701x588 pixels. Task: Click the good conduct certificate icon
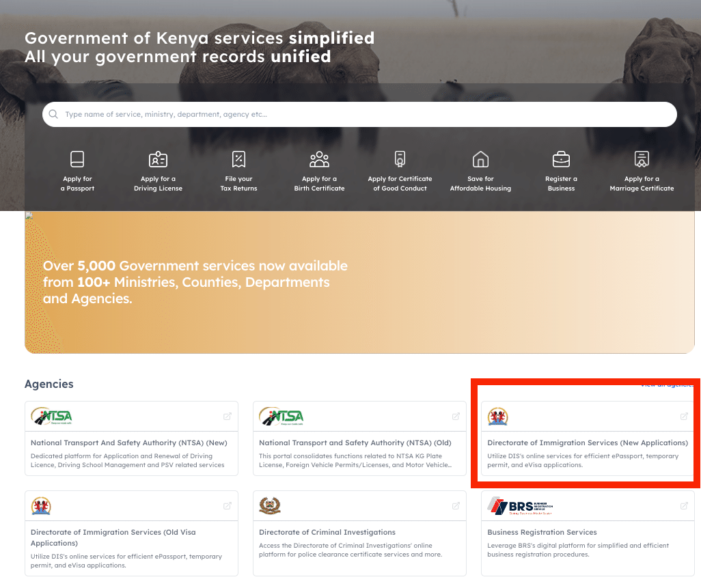[x=400, y=159]
